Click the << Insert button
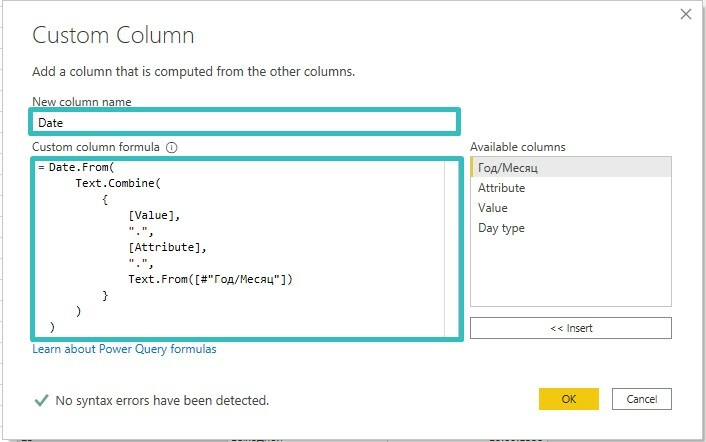 (570, 328)
